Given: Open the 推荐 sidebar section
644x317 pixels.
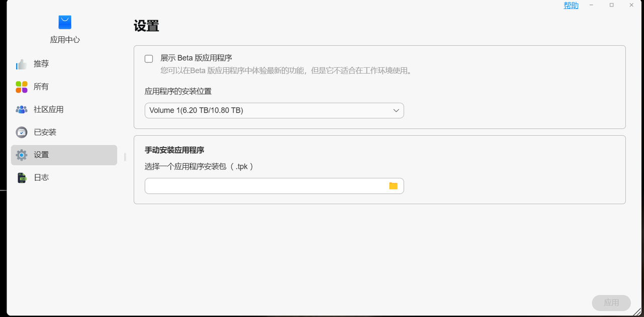Looking at the screenshot, I should pos(64,64).
